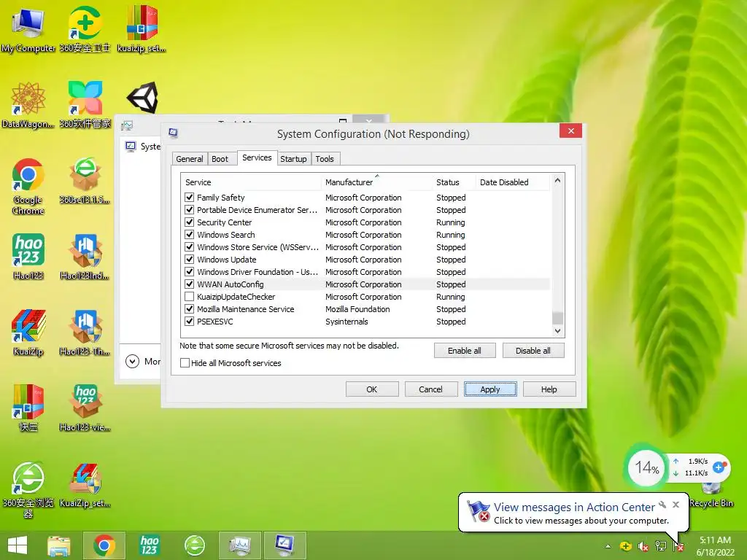Switch to System Configuration taskbar button
The height and width of the screenshot is (560, 747).
[x=285, y=545]
